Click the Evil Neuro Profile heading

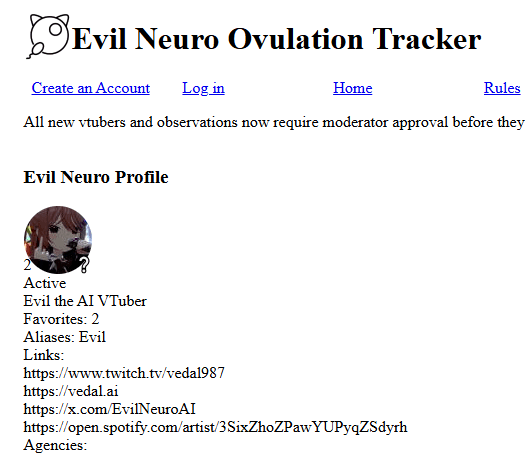coord(96,177)
